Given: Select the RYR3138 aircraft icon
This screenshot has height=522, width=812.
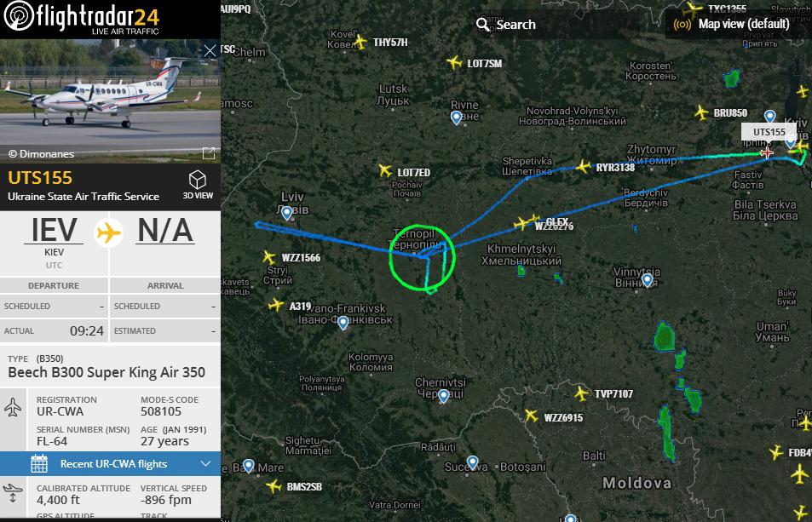Looking at the screenshot, I should pyautogui.click(x=583, y=167).
